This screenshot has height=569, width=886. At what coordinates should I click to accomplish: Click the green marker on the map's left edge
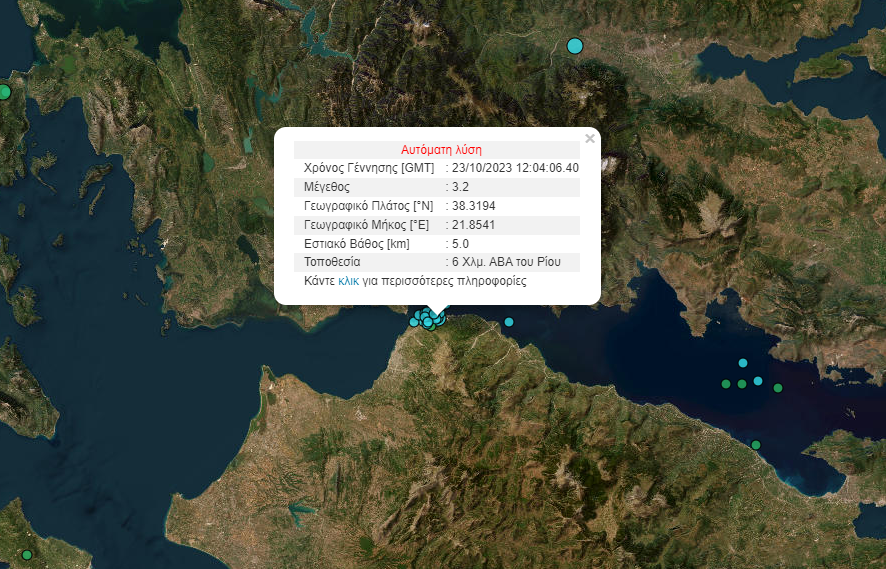(x=4, y=92)
